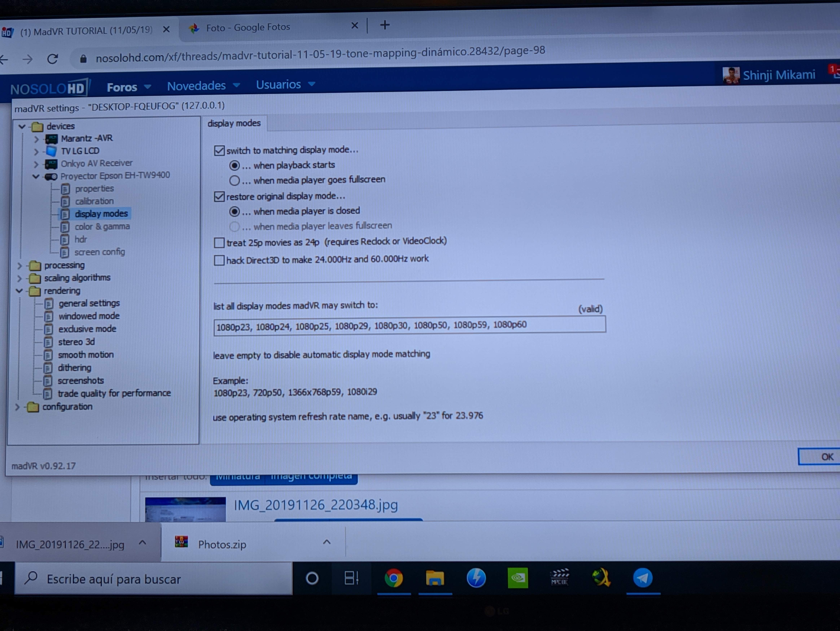This screenshot has width=840, height=631.
Task: Open Shinji Mikami user profile
Action: (769, 75)
